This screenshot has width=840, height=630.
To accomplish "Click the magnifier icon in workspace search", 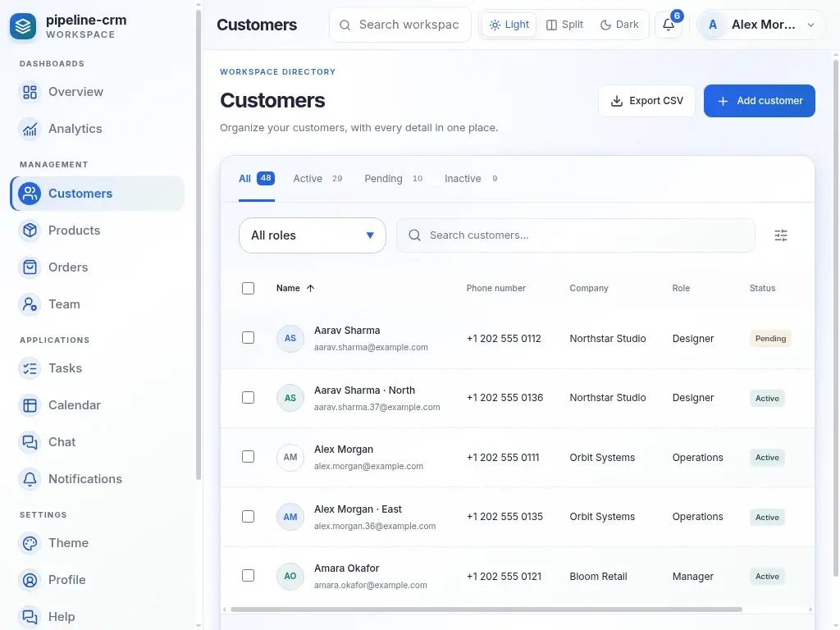I will coord(345,25).
